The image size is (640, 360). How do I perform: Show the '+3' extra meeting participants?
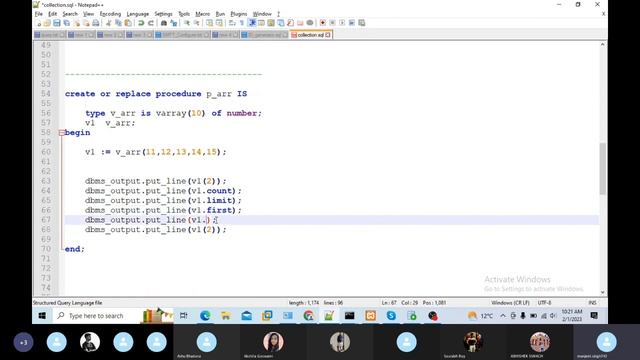coord(23,342)
